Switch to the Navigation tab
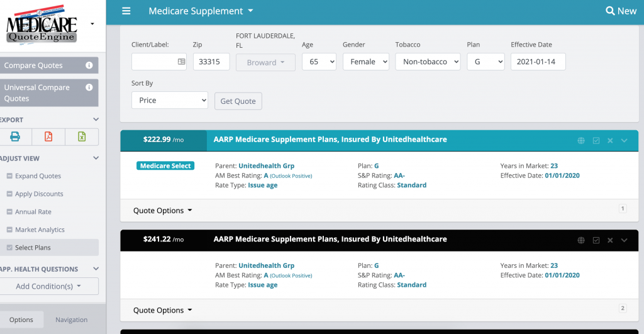 pos(72,320)
